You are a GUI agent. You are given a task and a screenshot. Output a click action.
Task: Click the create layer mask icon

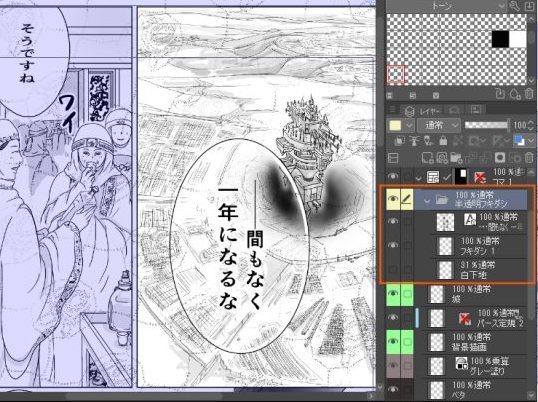pyautogui.click(x=500, y=158)
